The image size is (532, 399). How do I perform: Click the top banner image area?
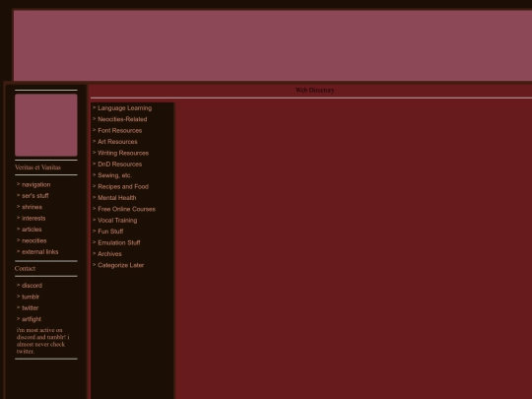tap(273, 45)
